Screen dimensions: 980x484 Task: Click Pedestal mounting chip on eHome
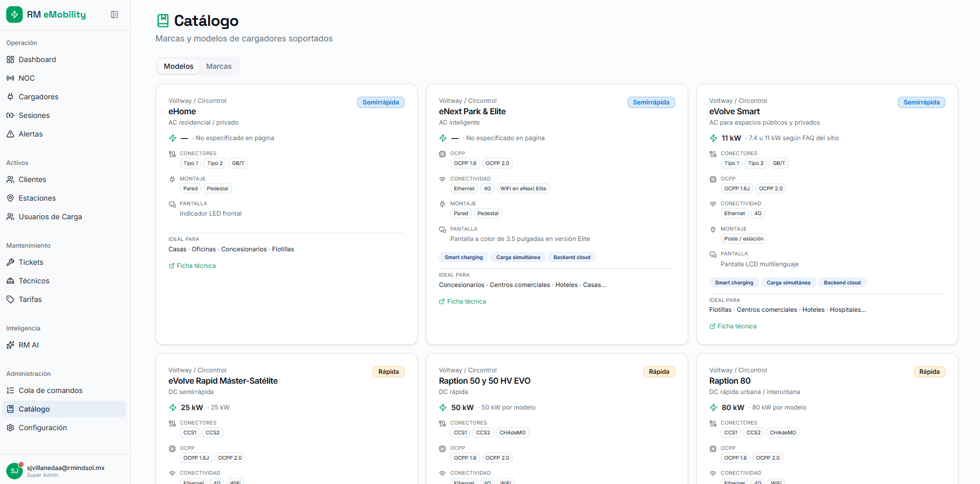217,189
